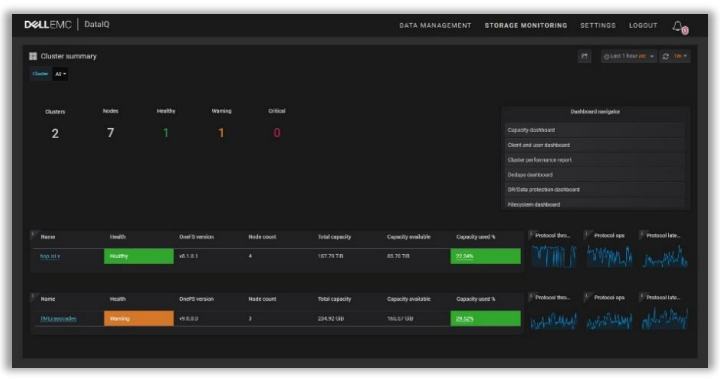Open the Dedupe dashboard link

[595, 175]
